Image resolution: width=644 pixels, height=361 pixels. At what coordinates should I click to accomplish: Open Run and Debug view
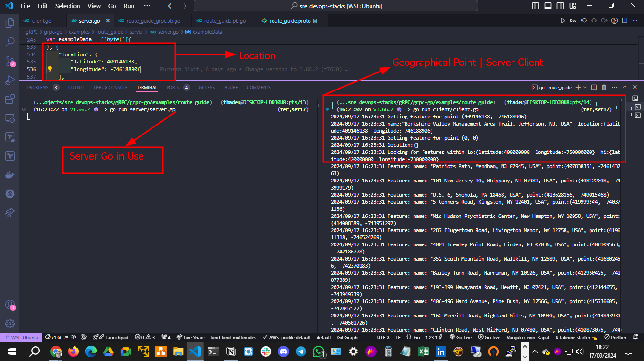(x=9, y=80)
